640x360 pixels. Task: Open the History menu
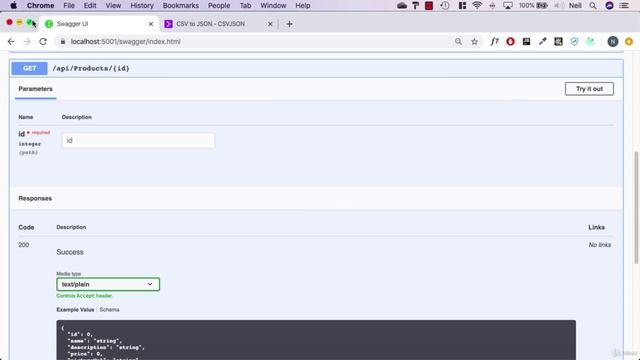(x=142, y=6)
